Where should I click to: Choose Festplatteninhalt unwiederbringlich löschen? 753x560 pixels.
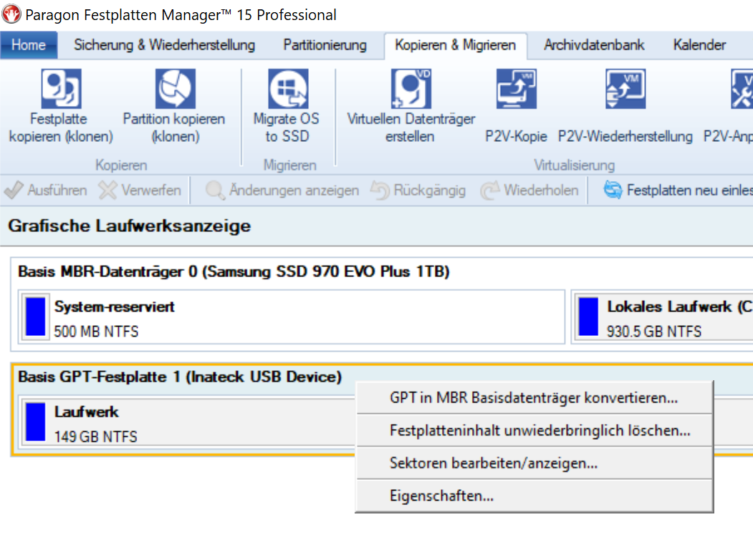(x=534, y=430)
